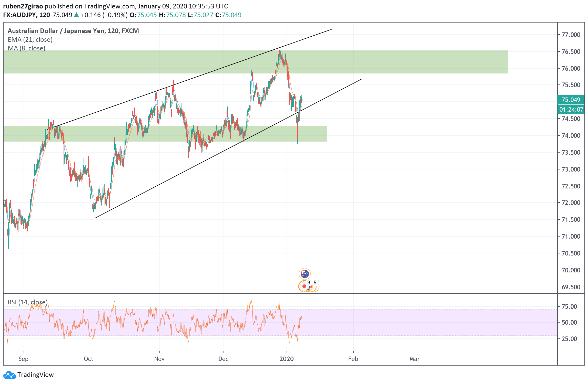Click the RSI (14, close) indicator label
588x384 pixels.
click(28, 302)
